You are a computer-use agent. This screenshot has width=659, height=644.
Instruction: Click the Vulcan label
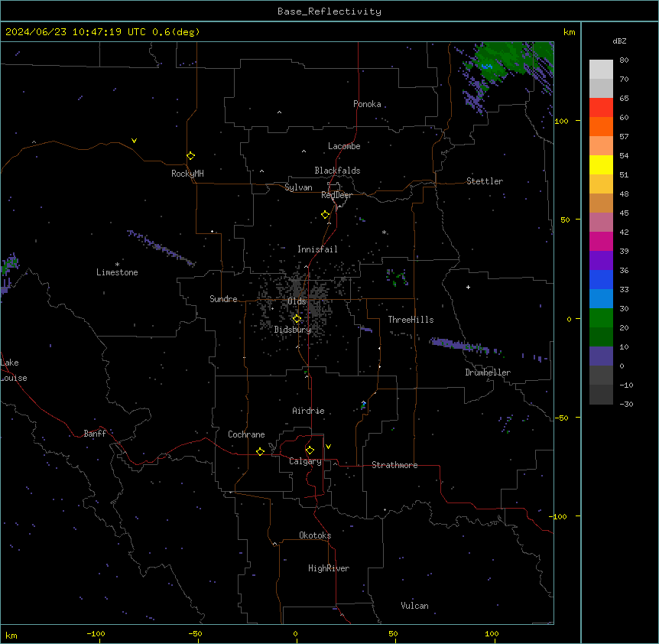414,606
